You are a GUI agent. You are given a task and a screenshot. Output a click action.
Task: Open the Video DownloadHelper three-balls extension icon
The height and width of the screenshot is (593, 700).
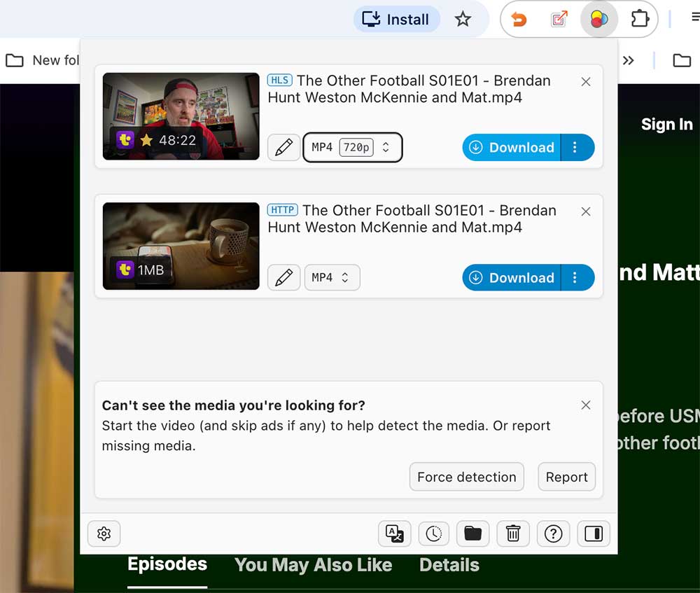point(598,19)
